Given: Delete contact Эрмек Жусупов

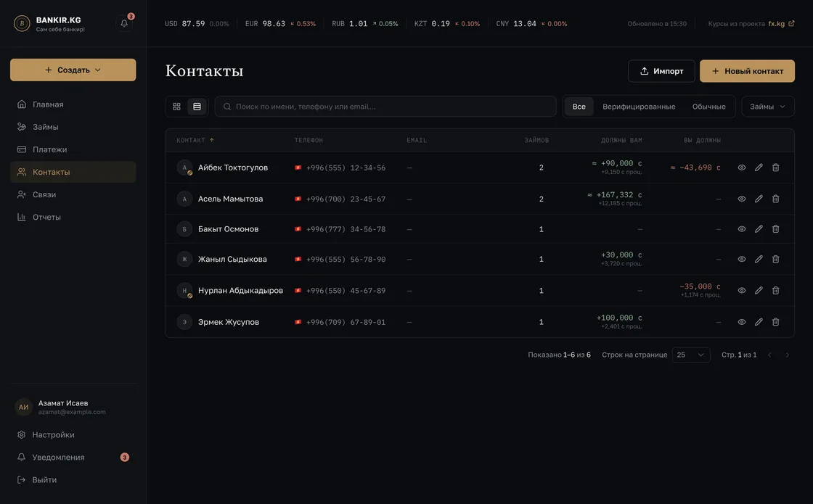Looking at the screenshot, I should tap(776, 322).
